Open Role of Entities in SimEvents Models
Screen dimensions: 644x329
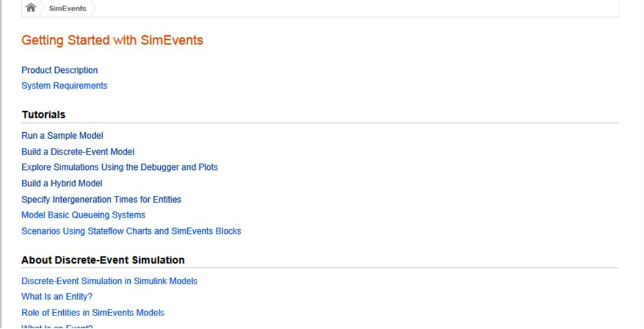(93, 313)
